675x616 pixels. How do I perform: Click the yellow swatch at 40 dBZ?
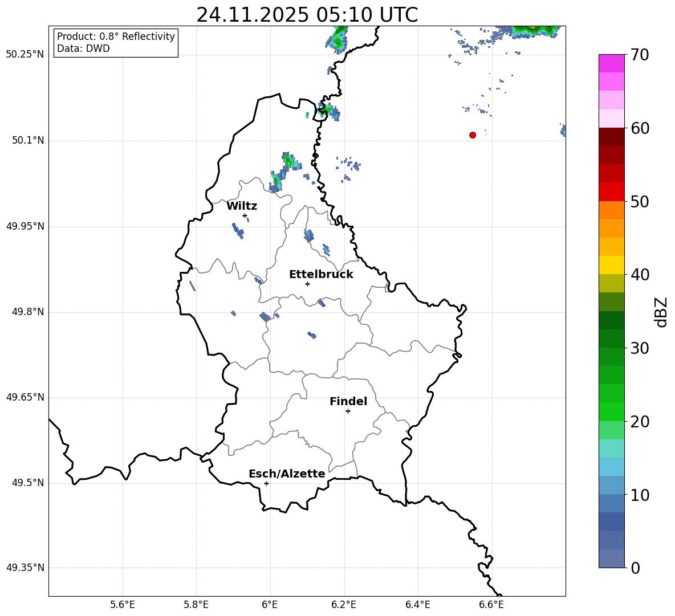pos(611,265)
